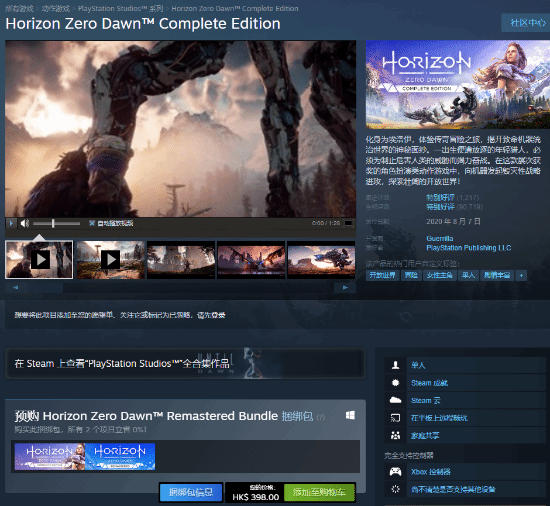Toggle the autoplay videos checkbox

(x=92, y=223)
